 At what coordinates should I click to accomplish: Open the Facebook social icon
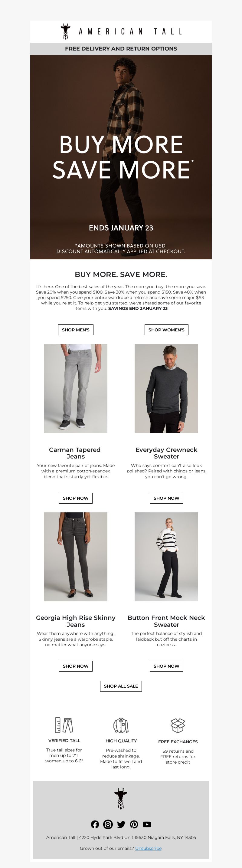coord(95,824)
